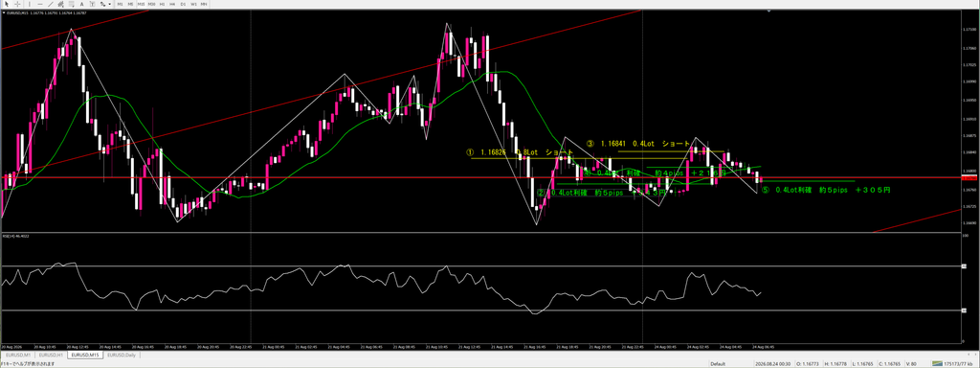The width and height of the screenshot is (980, 368).
Task: Click the connection status indicator
Action: coord(954,363)
